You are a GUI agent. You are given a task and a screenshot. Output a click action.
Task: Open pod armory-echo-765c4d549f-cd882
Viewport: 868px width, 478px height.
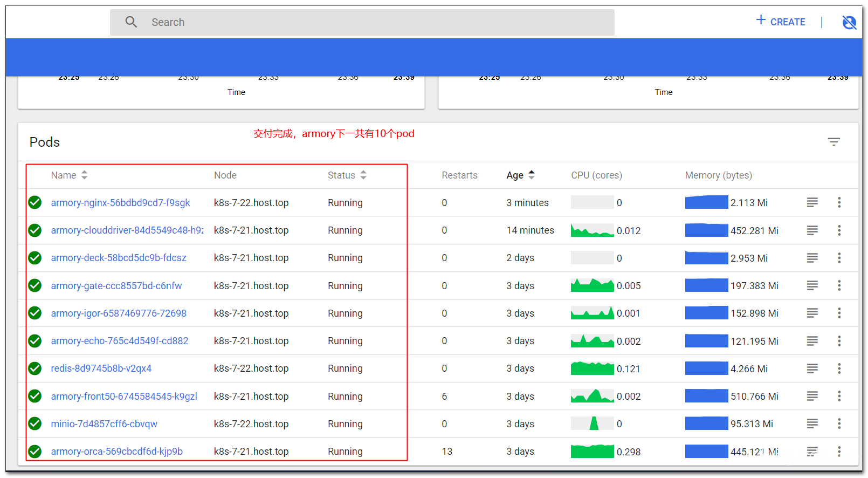pos(120,341)
